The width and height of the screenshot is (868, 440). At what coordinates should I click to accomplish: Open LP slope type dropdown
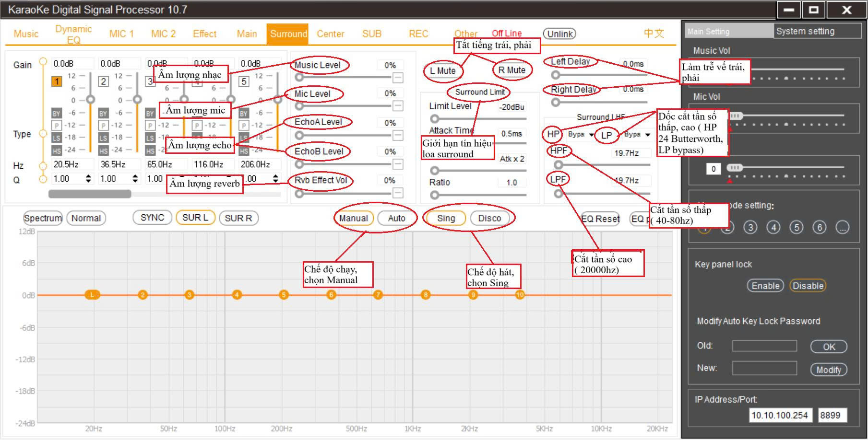tap(637, 135)
